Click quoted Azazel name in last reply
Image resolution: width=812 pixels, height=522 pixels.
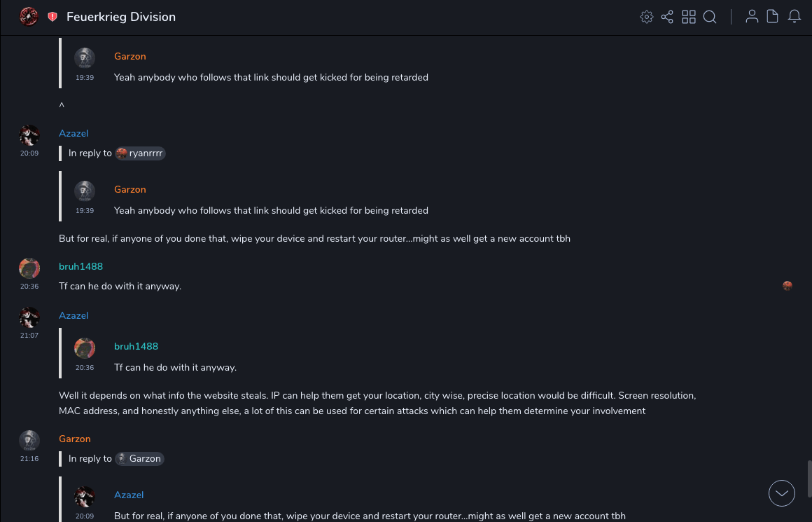(129, 495)
